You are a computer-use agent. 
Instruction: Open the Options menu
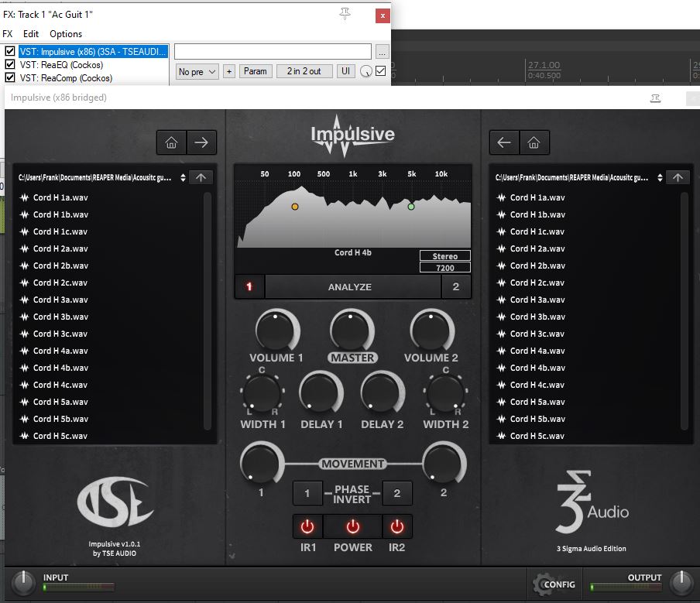point(66,34)
